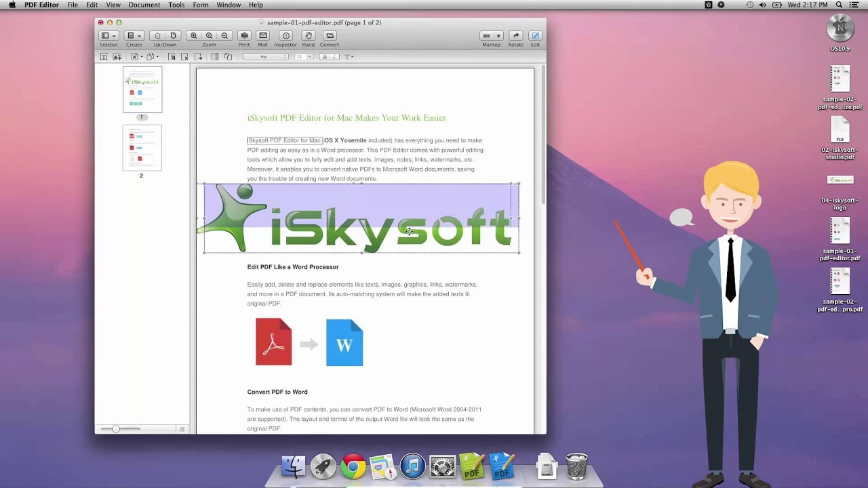Click the Extract Page icon
The width and height of the screenshot is (868, 488).
172,57
